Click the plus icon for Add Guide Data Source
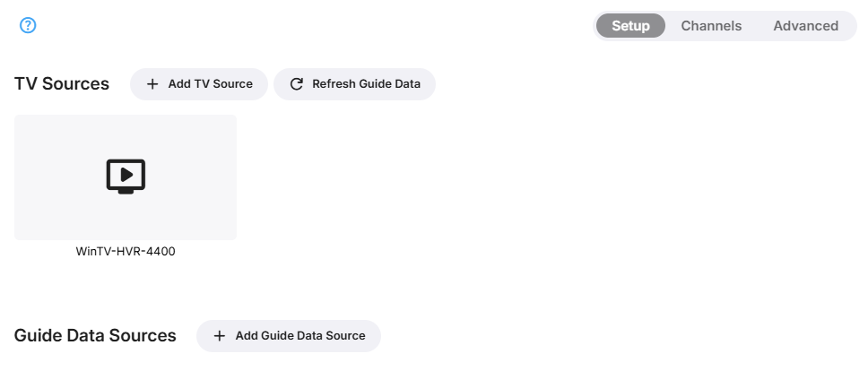 220,336
